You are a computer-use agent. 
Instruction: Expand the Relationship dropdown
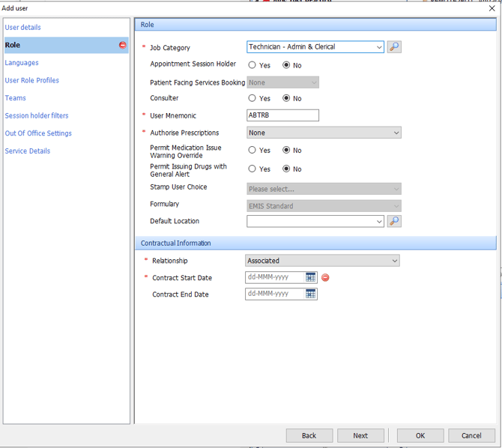coord(394,261)
